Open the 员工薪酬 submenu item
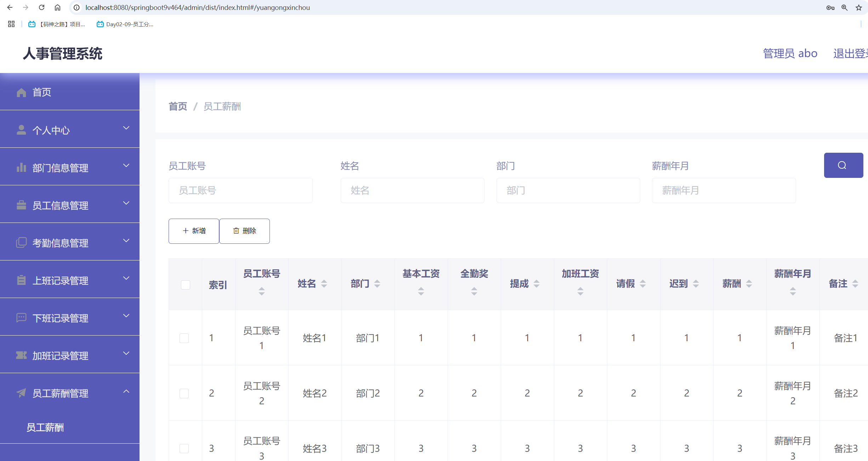 45,428
